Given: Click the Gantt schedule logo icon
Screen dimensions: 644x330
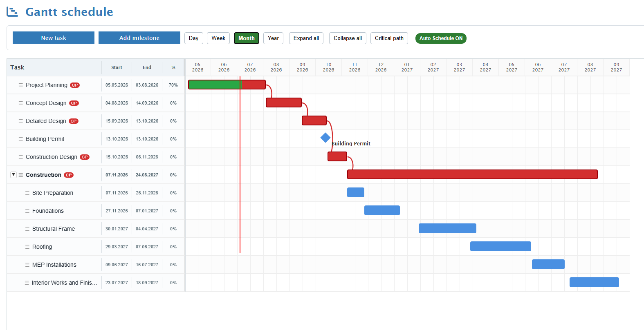Looking at the screenshot, I should (x=12, y=12).
